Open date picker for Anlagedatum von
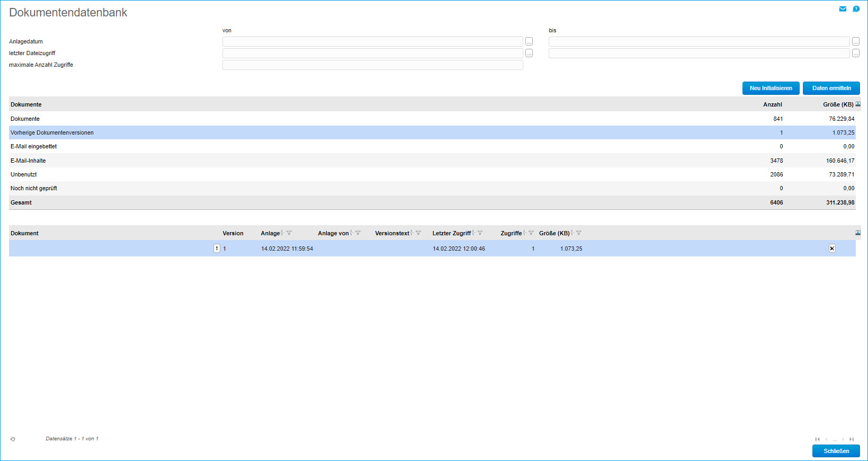The image size is (868, 461). coord(529,42)
